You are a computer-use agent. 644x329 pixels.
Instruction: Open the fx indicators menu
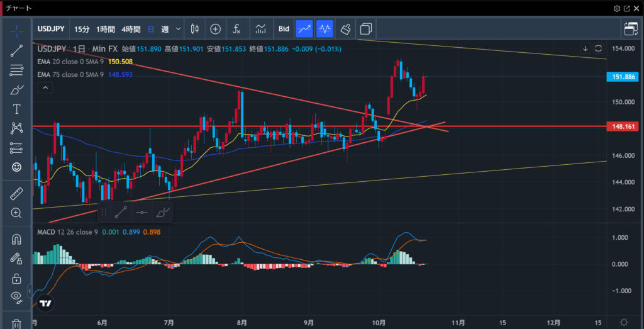pyautogui.click(x=236, y=29)
